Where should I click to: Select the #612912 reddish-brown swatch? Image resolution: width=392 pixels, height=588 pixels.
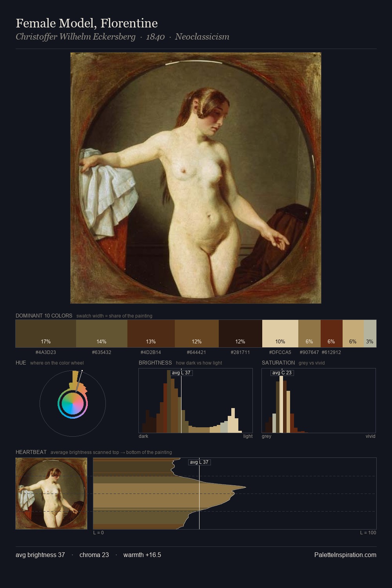pyautogui.click(x=332, y=334)
